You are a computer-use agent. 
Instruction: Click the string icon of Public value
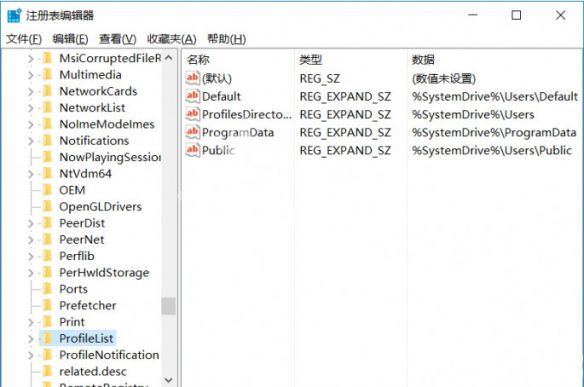[x=193, y=150]
